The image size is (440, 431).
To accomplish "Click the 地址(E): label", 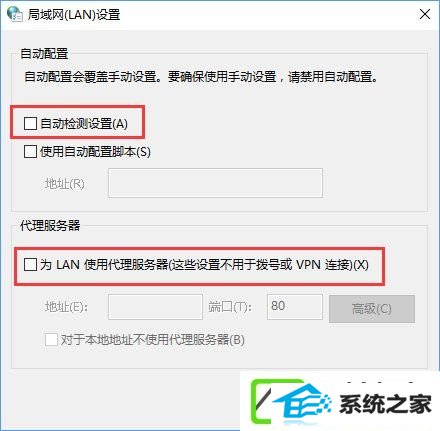I will [x=66, y=307].
